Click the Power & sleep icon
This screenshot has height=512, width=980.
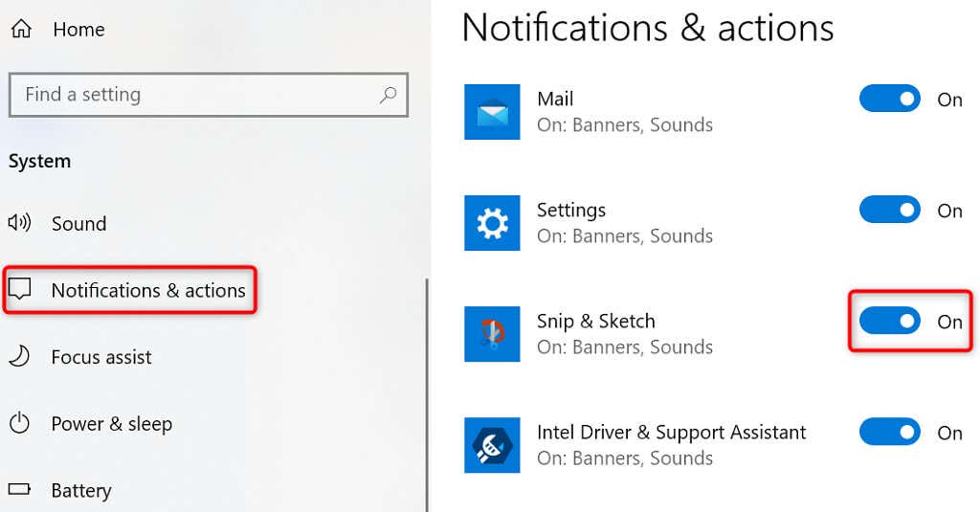pos(19,423)
